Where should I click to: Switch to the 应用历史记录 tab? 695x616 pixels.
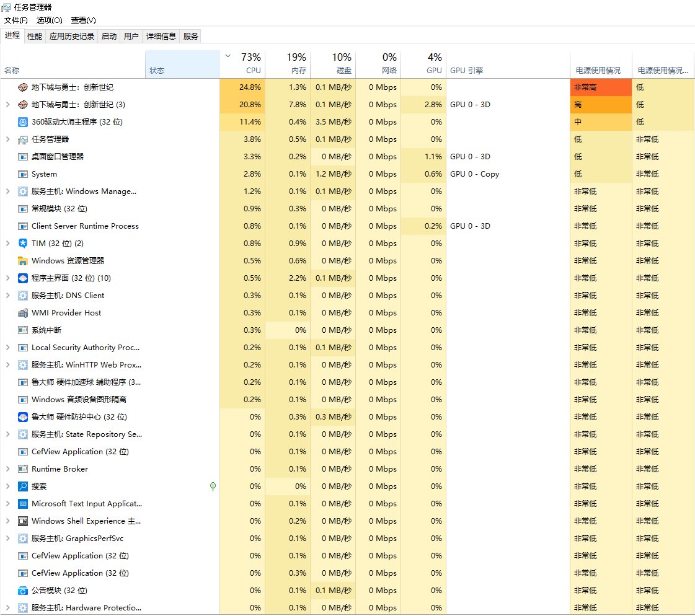[x=72, y=37]
